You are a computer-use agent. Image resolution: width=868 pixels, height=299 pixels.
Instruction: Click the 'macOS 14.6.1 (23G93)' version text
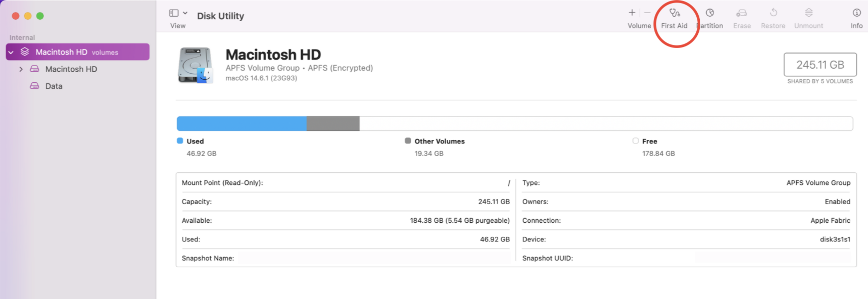coord(261,78)
